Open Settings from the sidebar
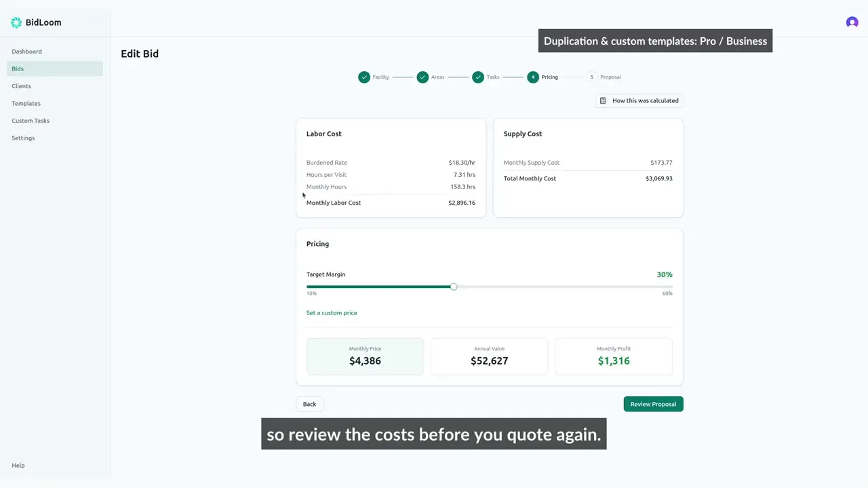The width and height of the screenshot is (868, 488). pyautogui.click(x=55, y=138)
